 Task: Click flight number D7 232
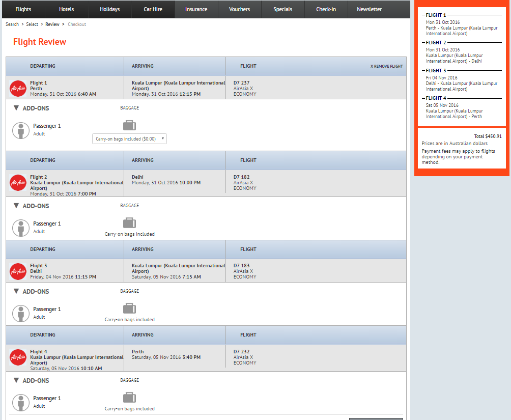pos(241,351)
